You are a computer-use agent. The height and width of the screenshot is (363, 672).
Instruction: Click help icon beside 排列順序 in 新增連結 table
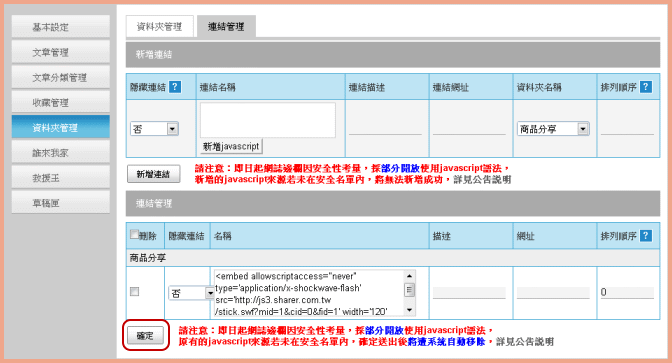(x=646, y=87)
